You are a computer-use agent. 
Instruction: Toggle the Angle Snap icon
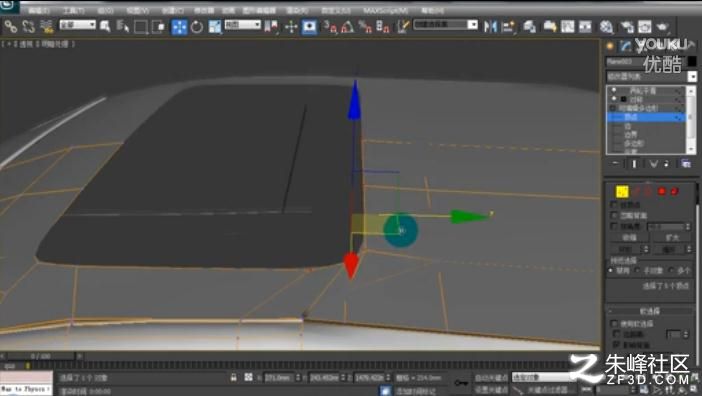[x=347, y=27]
